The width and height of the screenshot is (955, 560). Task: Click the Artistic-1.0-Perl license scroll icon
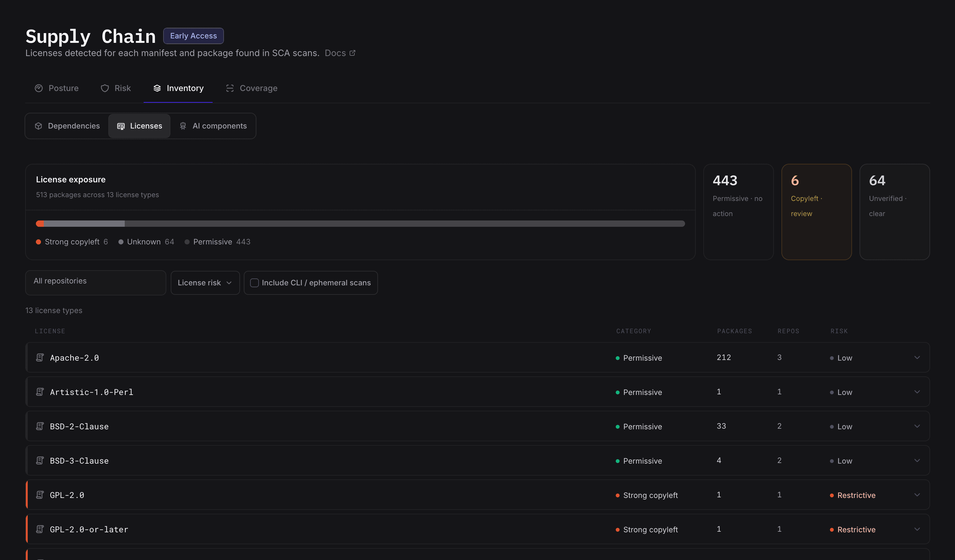[40, 392]
